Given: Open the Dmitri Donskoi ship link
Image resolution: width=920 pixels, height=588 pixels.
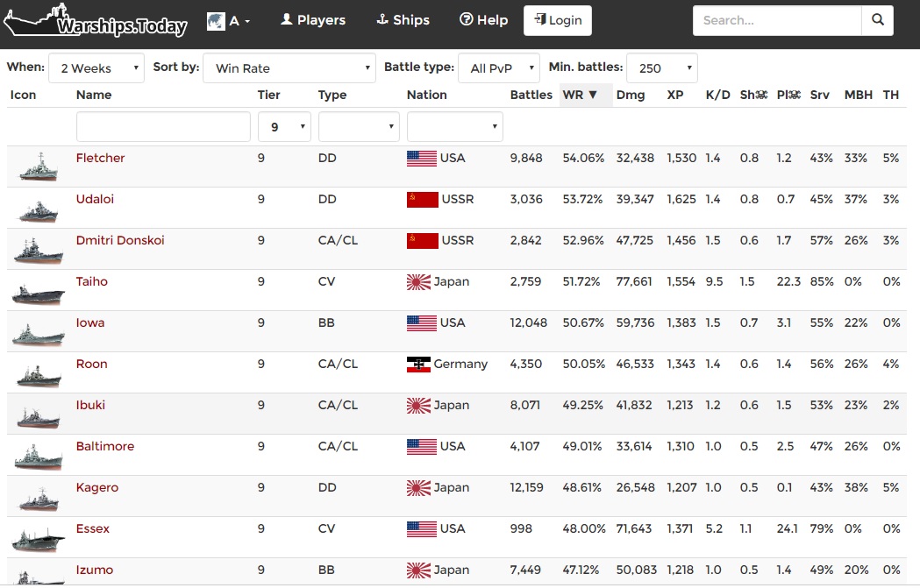Looking at the screenshot, I should (120, 240).
